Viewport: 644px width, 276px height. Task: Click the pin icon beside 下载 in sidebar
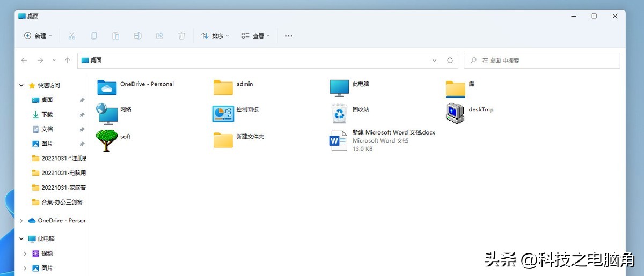(x=82, y=114)
